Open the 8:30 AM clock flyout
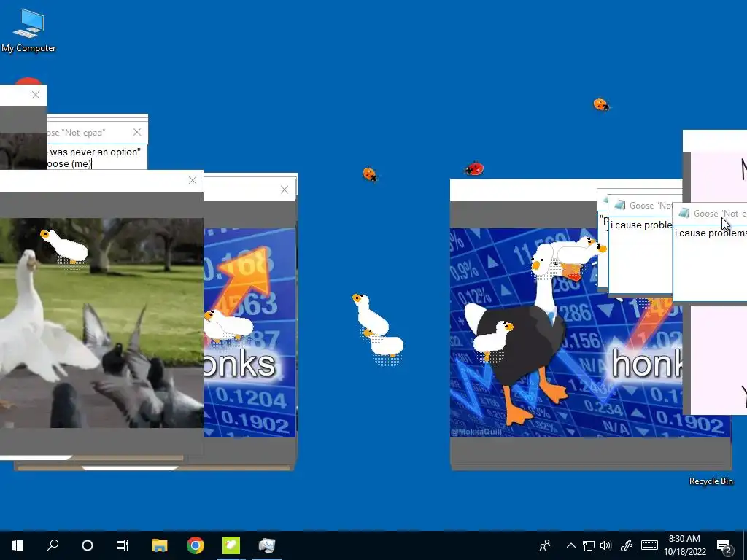747x560 pixels. pyautogui.click(x=684, y=545)
